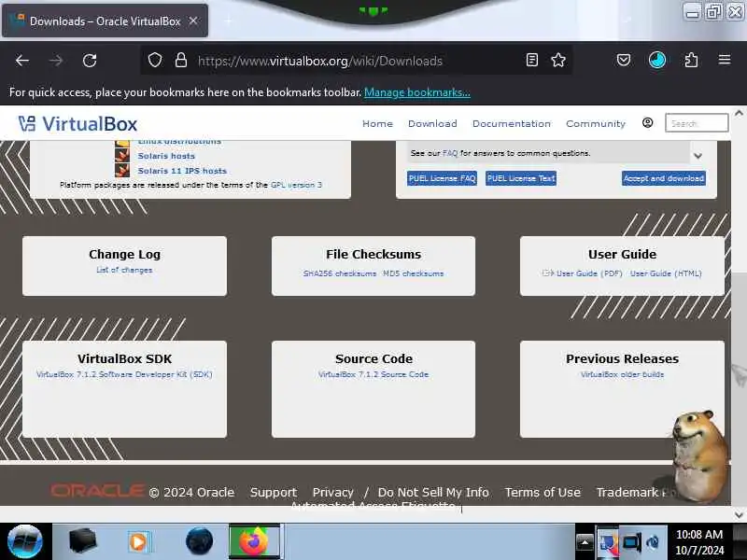Click the Solaris hosts package icon
747x560 pixels.
tap(122, 155)
